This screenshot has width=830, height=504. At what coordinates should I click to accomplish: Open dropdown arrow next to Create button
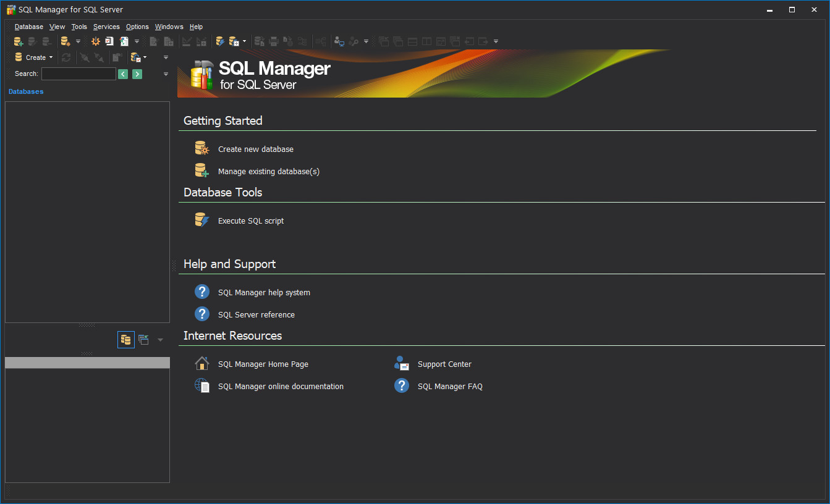click(x=51, y=57)
